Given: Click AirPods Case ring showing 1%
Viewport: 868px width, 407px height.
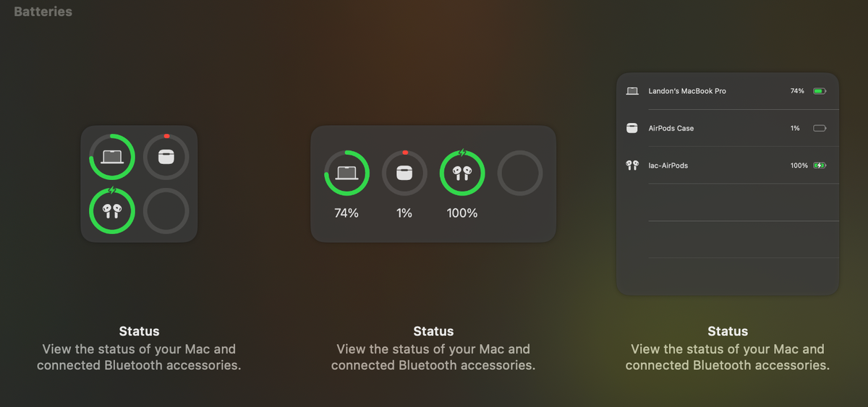Looking at the screenshot, I should point(404,173).
